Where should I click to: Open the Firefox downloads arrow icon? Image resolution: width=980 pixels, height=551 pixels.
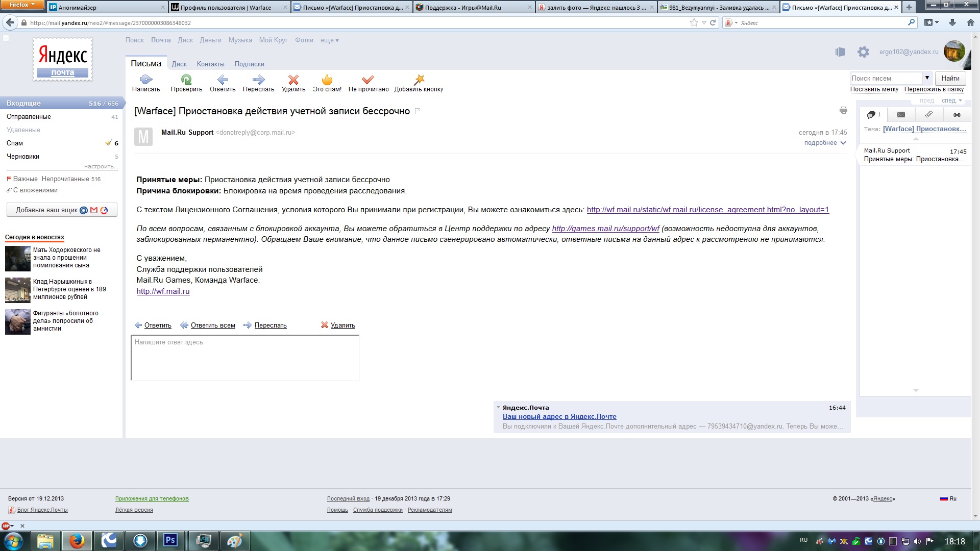pyautogui.click(x=952, y=22)
